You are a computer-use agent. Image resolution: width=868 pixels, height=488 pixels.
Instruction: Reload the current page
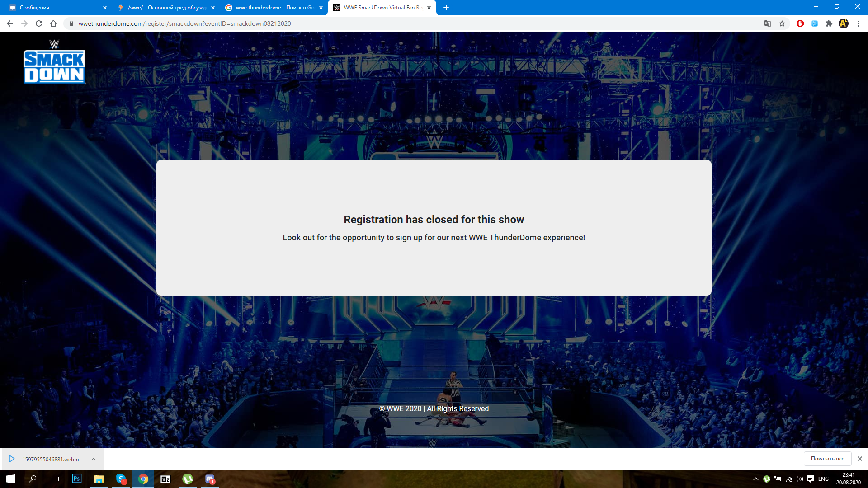pos(39,23)
